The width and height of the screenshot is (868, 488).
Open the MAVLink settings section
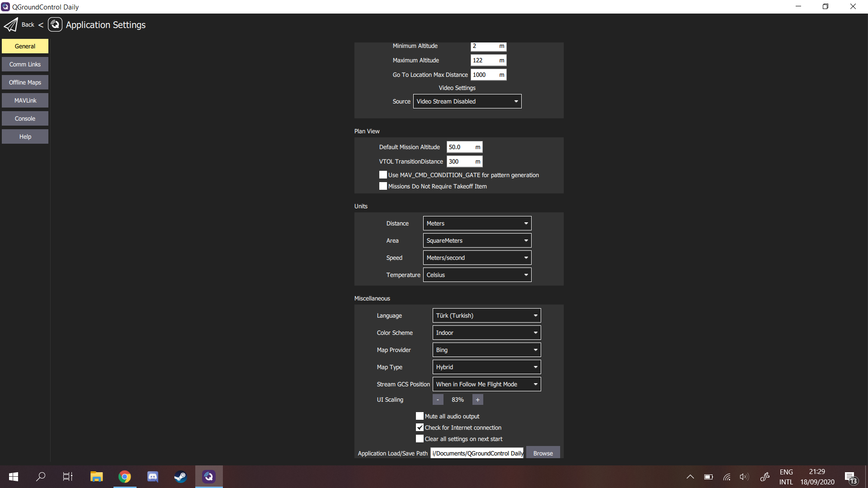click(x=25, y=100)
